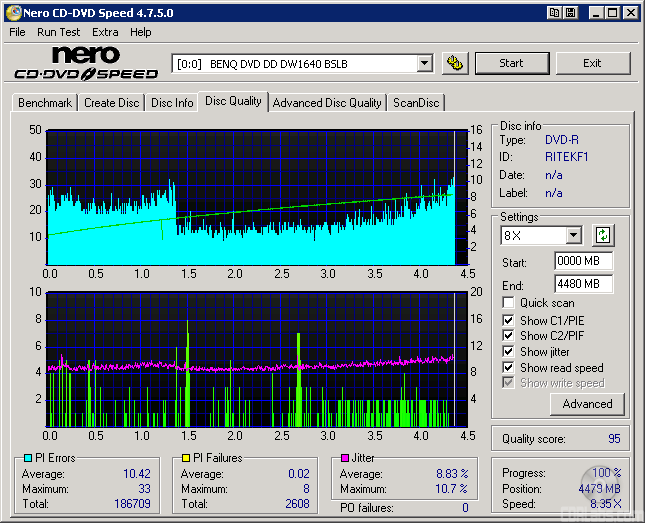Click the copy-to-clipboard icon in the title bar
Viewport: 645px width, 523px height.
554,13
